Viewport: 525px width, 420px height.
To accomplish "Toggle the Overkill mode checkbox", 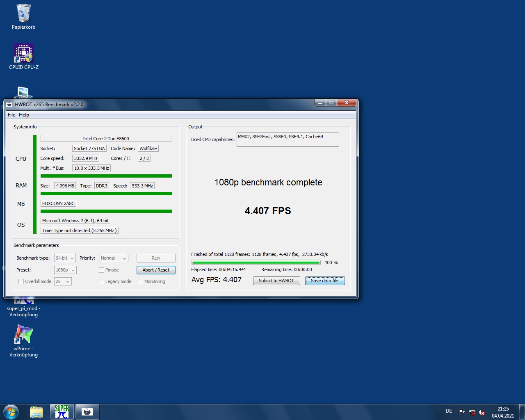I will (x=21, y=282).
